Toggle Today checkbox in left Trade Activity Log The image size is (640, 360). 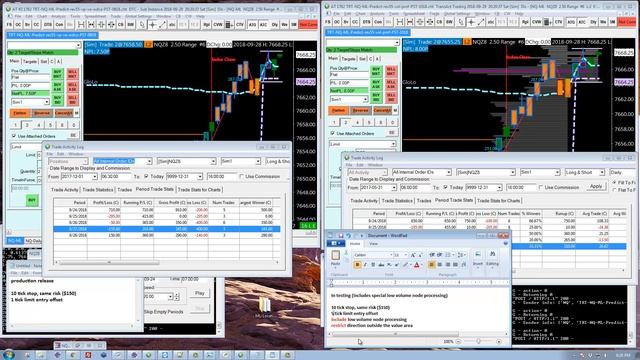(146, 176)
